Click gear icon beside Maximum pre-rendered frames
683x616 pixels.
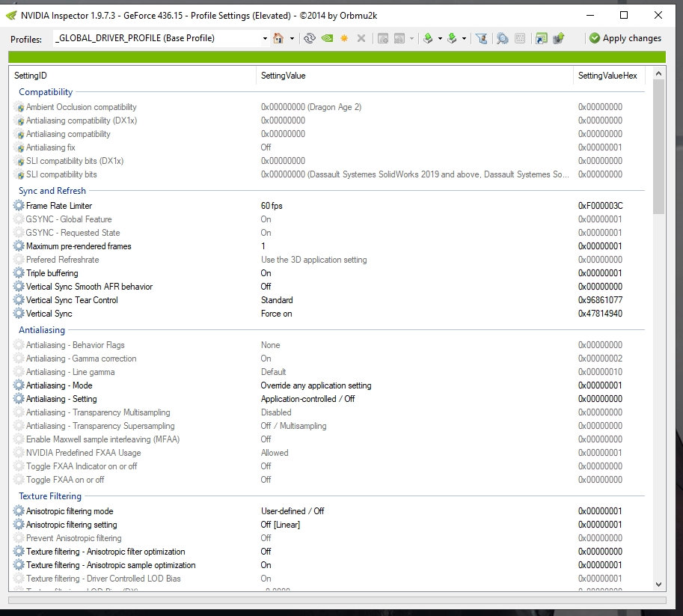[x=19, y=246]
